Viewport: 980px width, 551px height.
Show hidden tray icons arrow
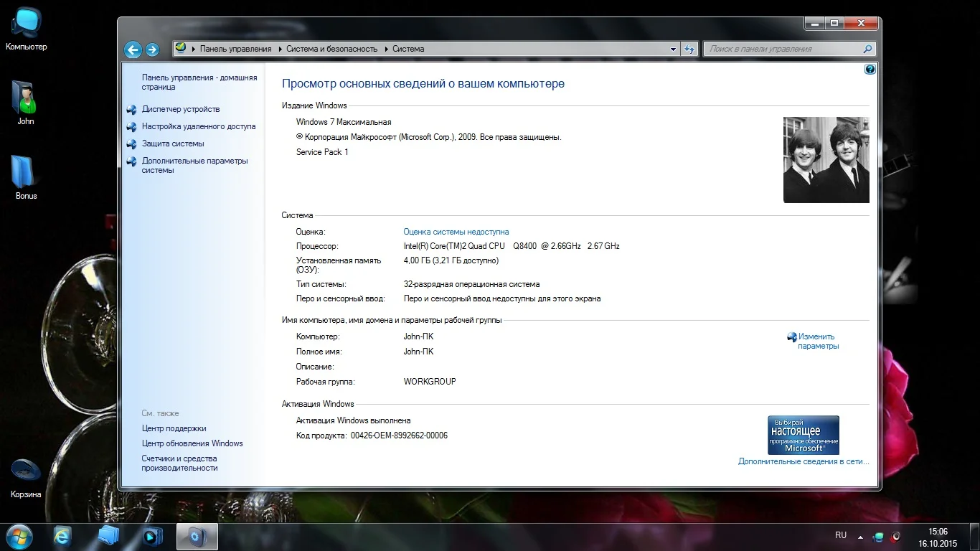pyautogui.click(x=860, y=537)
